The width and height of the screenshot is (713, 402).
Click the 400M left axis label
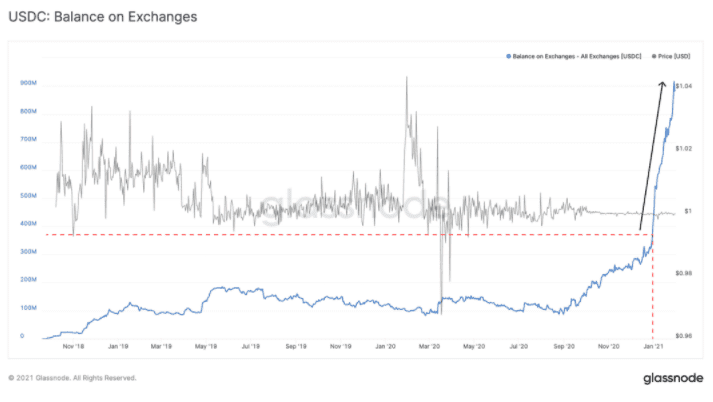point(28,224)
